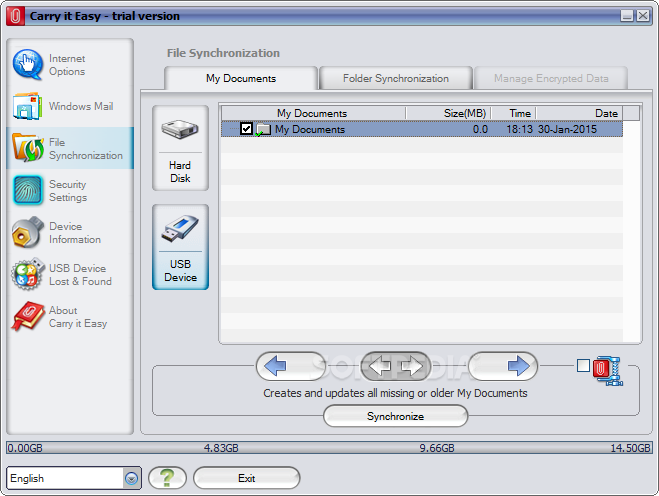Click the storage capacity bar at 4.83GB

(x=221, y=448)
